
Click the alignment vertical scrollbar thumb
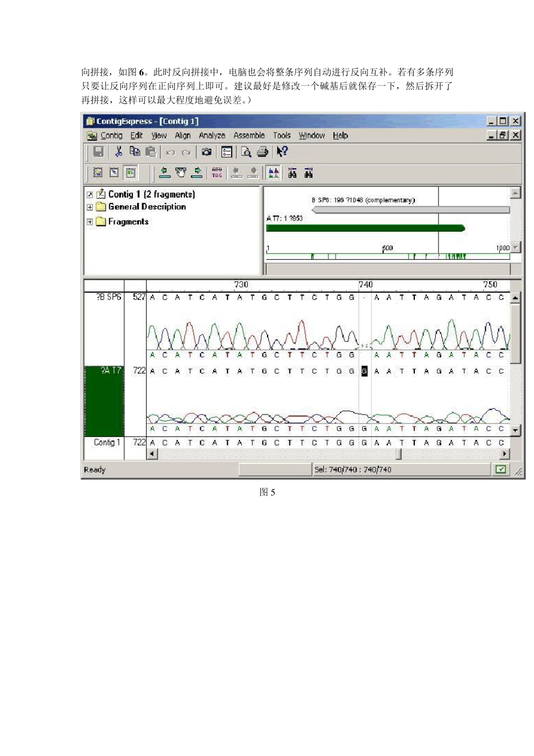tap(515, 333)
